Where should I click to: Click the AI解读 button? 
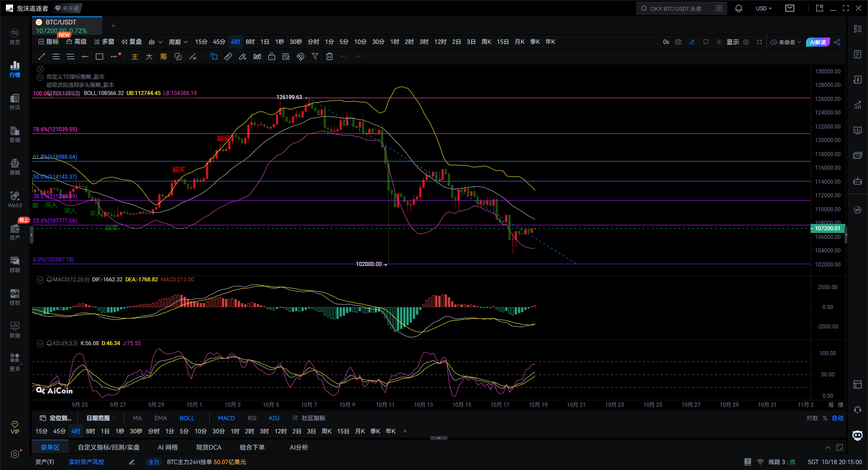pos(817,42)
